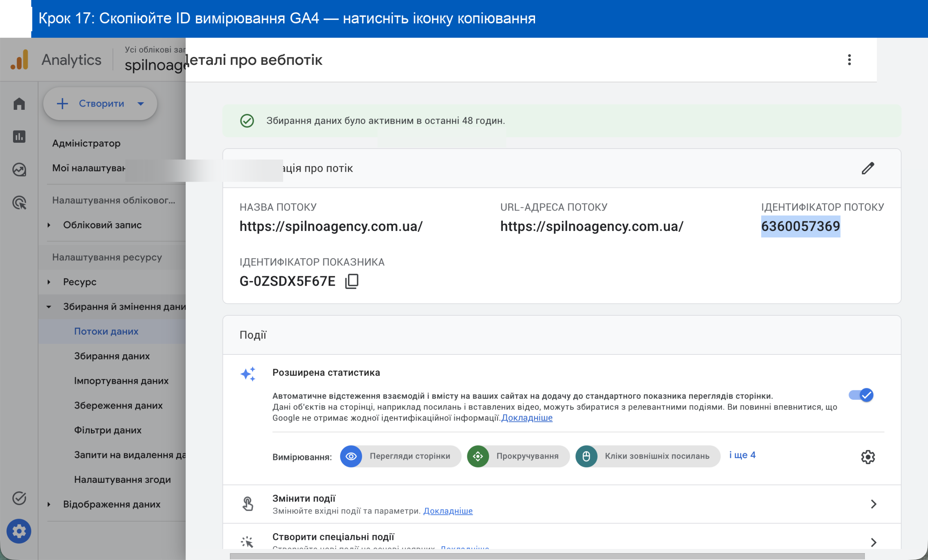This screenshot has height=560, width=928.
Task: Open Створити спеціальні події chevron
Action: pos(873,542)
